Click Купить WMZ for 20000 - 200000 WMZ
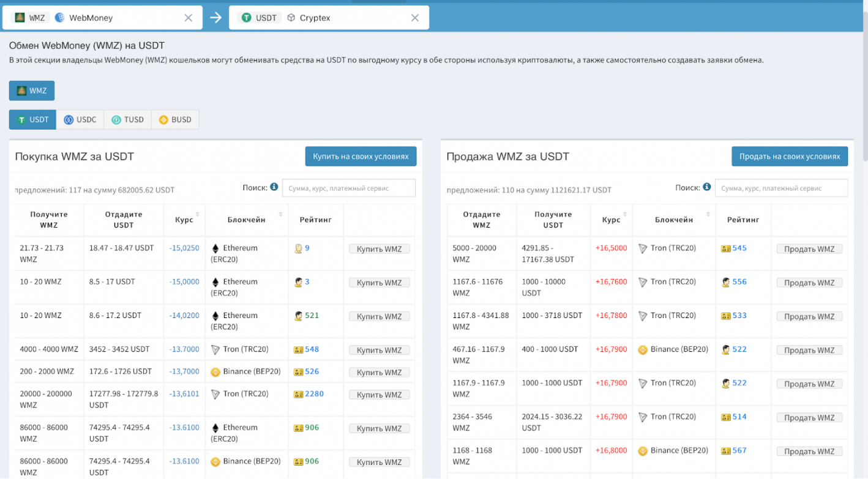The height and width of the screenshot is (479, 868). point(380,395)
